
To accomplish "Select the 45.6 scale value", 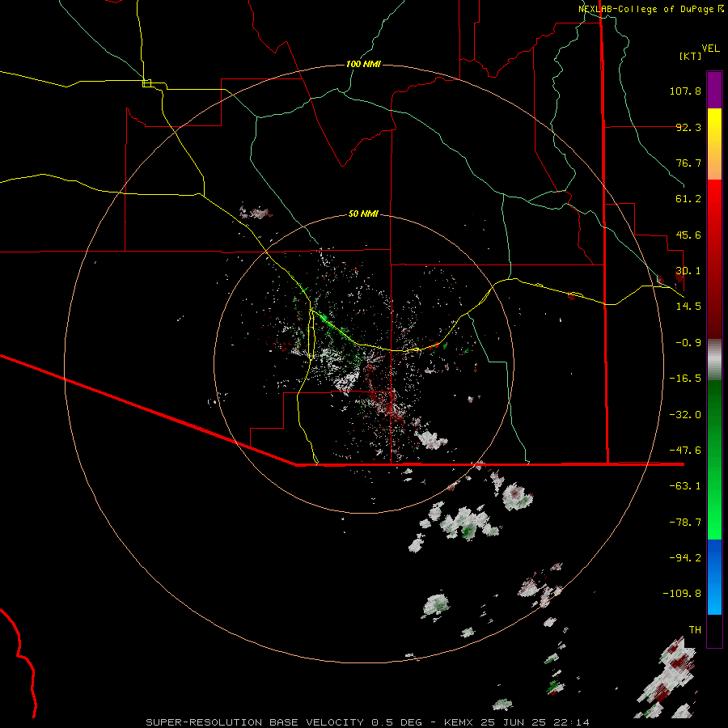I will pyautogui.click(x=688, y=235).
